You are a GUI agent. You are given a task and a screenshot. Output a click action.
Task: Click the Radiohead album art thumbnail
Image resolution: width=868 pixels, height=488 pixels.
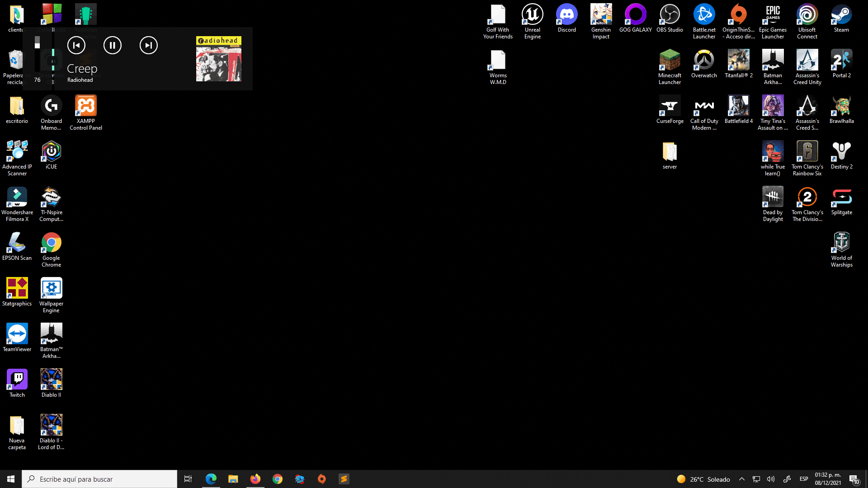[219, 59]
